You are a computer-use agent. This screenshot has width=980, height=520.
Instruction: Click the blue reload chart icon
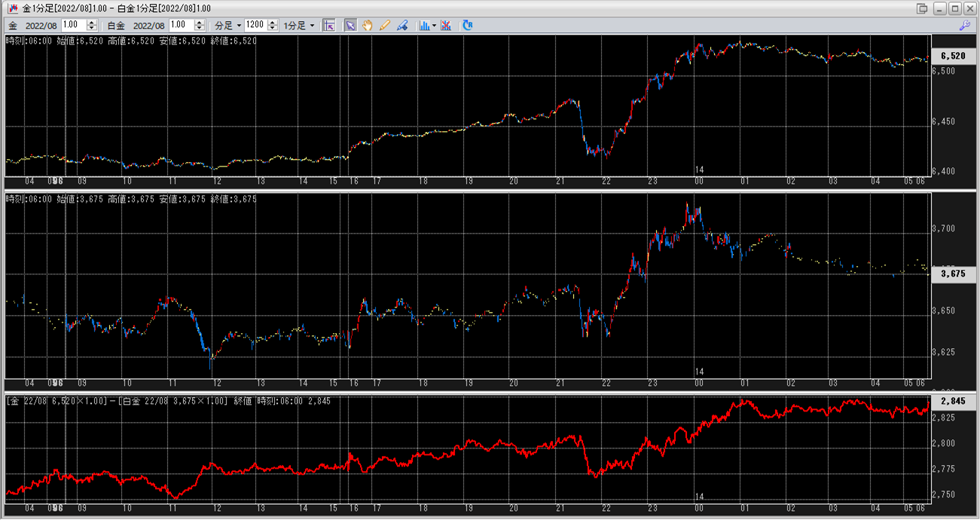pyautogui.click(x=468, y=25)
